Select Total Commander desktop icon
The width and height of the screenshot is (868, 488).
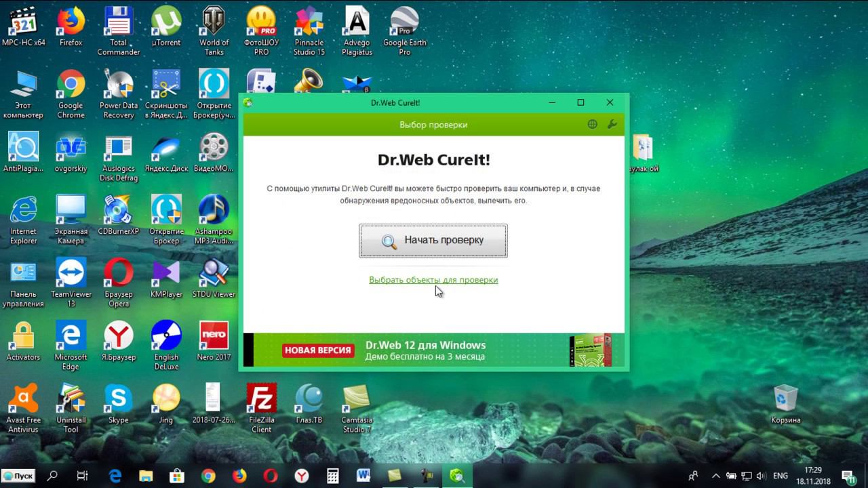[119, 32]
